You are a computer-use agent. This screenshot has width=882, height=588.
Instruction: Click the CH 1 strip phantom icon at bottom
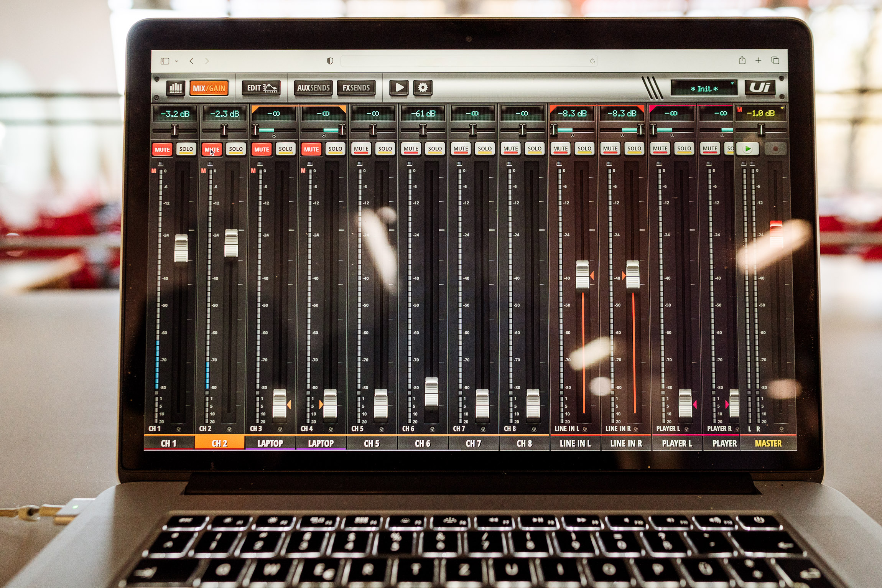pyautogui.click(x=178, y=429)
